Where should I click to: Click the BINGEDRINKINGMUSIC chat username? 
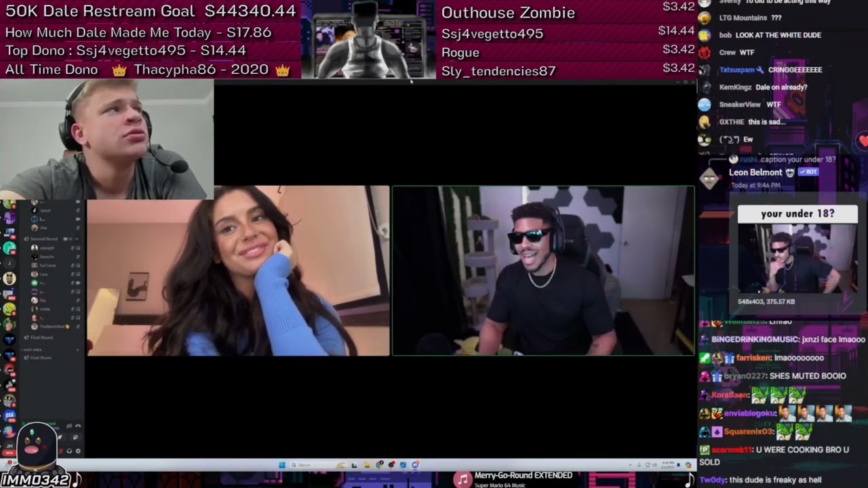[x=754, y=340]
